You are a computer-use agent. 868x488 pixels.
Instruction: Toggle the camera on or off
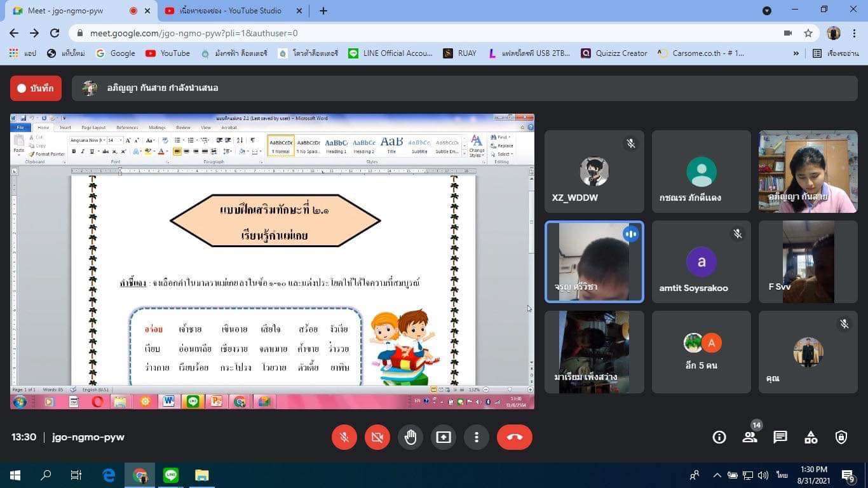click(x=377, y=437)
